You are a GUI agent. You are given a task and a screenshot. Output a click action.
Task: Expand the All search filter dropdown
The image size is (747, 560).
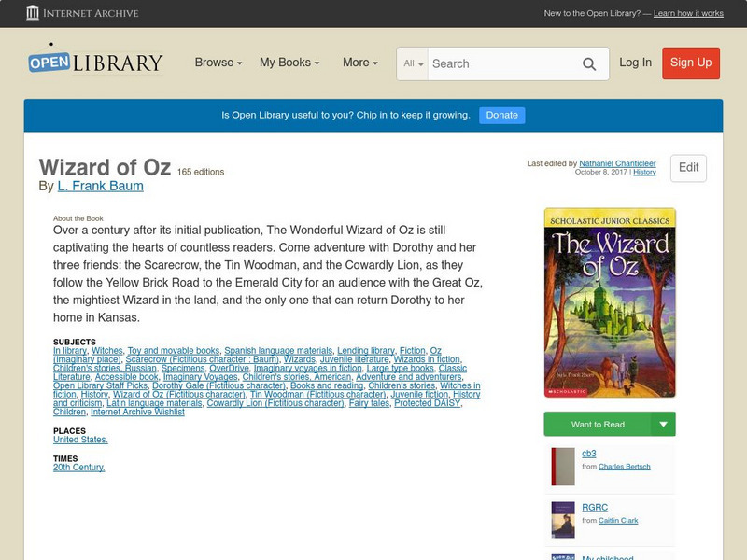point(412,63)
